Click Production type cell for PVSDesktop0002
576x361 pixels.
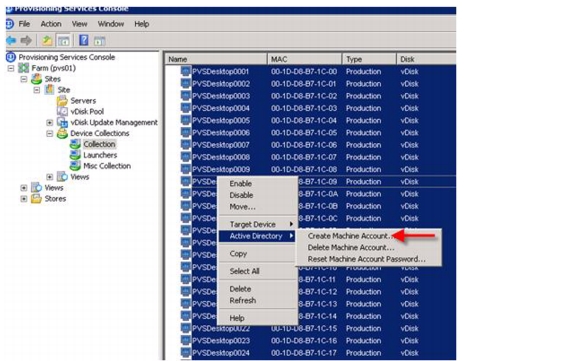click(x=363, y=84)
